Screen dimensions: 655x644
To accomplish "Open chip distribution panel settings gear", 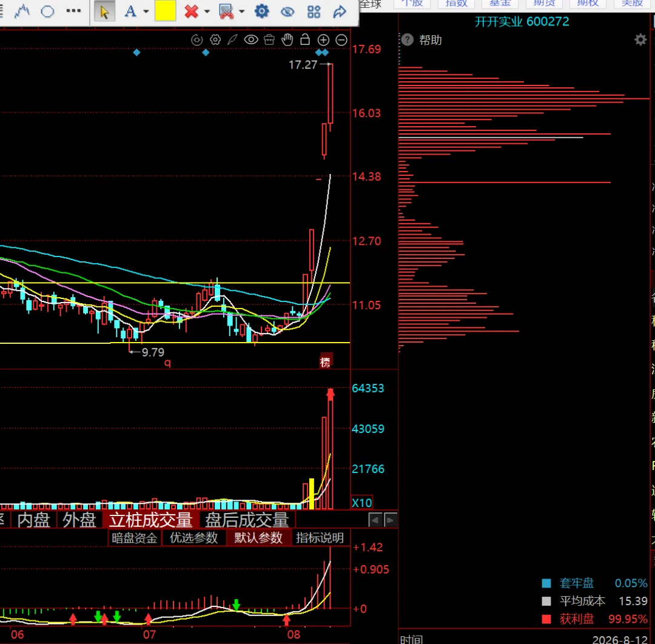I will (x=640, y=39).
